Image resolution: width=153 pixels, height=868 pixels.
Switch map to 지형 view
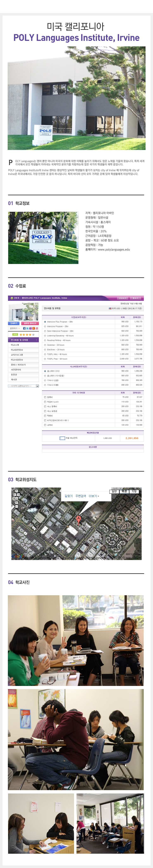coord(134,492)
